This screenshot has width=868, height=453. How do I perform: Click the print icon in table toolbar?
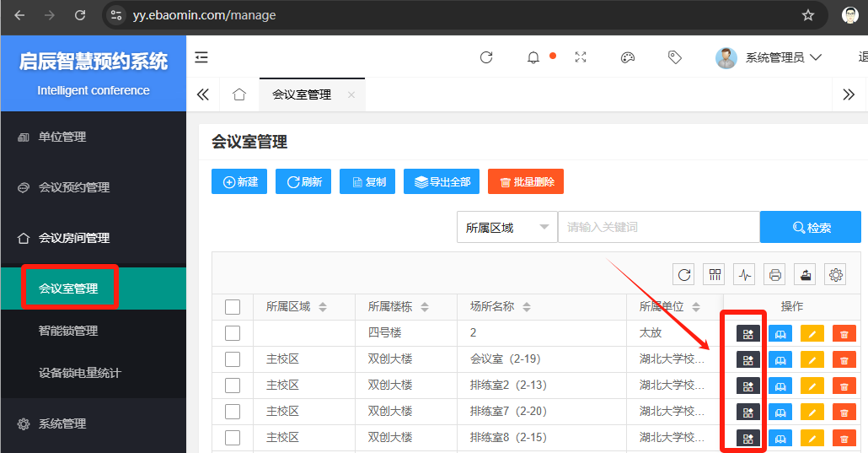coord(775,274)
